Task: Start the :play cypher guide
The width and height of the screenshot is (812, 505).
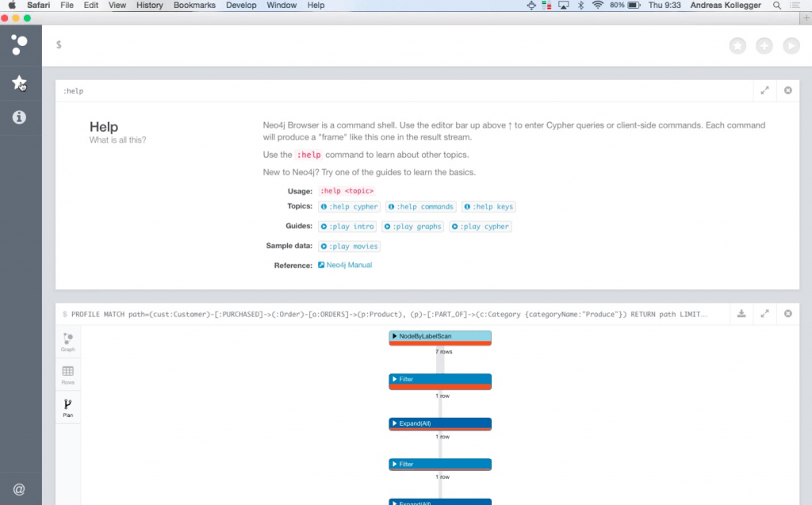Action: 480,227
